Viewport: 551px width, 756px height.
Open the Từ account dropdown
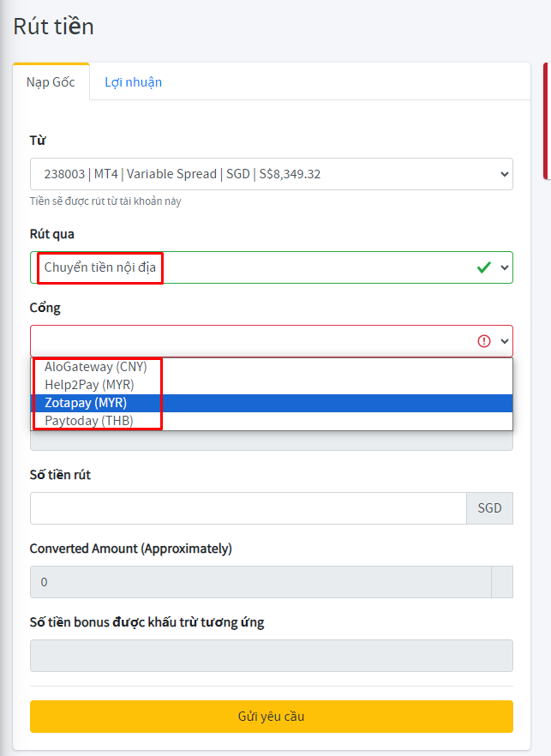[272, 173]
